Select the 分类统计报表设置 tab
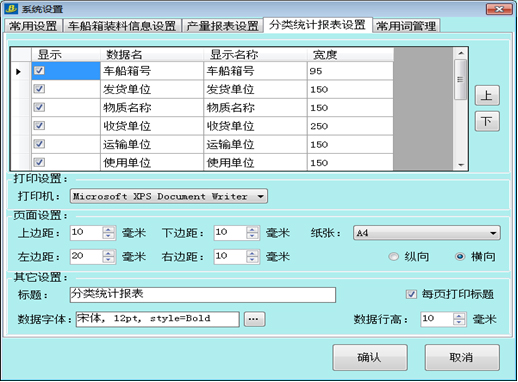Screen dimensions: 518x382 [317, 25]
